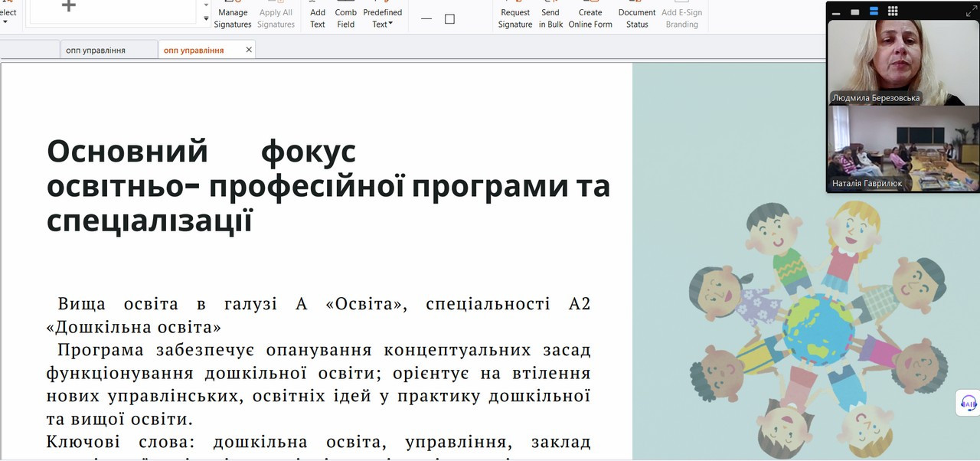Open Manage Signatures tool
Image resolution: width=980 pixels, height=461 pixels.
[x=233, y=18]
